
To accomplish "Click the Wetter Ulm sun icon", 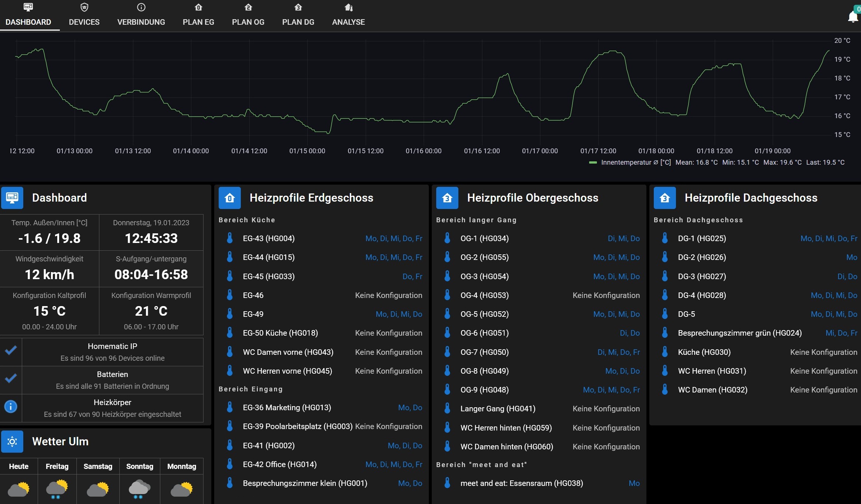I will pos(12,441).
